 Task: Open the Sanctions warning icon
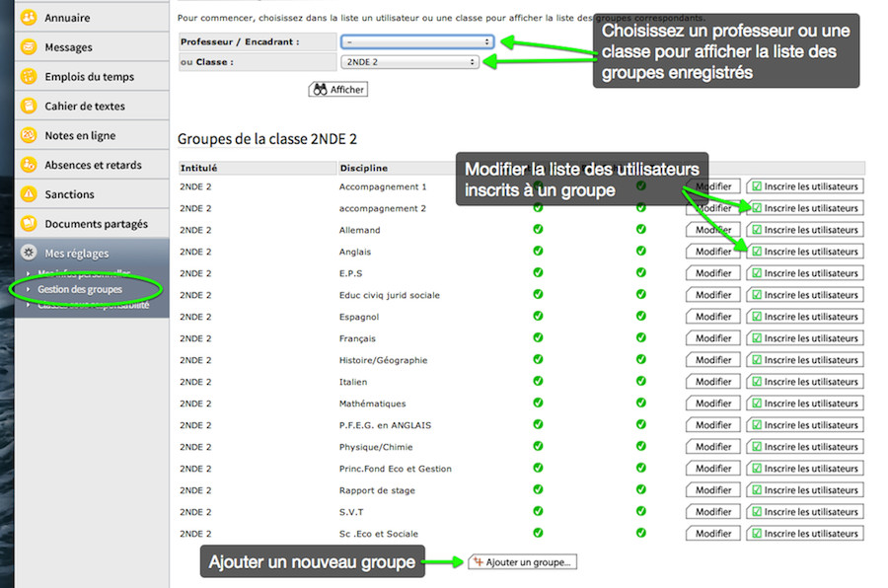[29, 195]
